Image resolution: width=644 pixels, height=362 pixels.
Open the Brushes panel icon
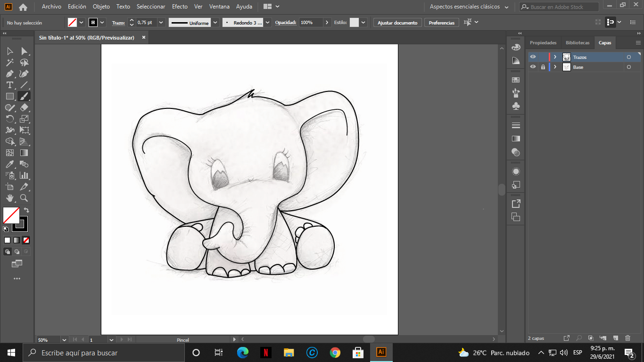pos(516,93)
